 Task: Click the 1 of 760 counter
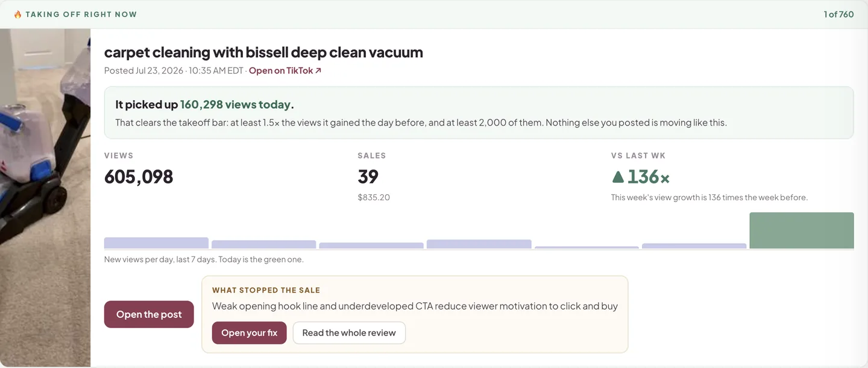[x=838, y=14]
